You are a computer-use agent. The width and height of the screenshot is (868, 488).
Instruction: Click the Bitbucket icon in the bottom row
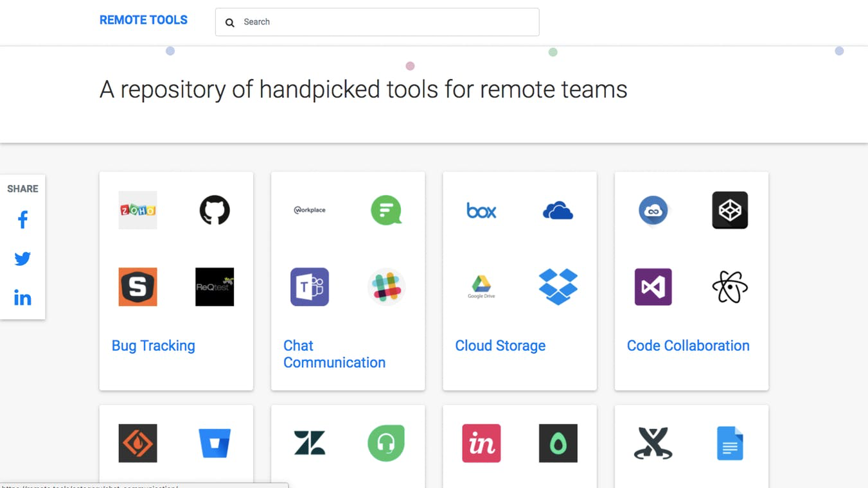(x=215, y=443)
